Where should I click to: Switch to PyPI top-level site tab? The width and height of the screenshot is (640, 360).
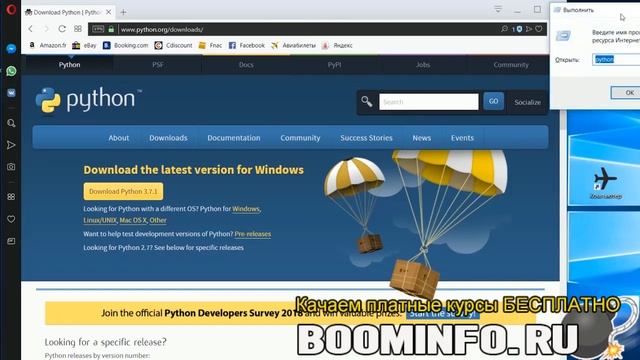(334, 64)
